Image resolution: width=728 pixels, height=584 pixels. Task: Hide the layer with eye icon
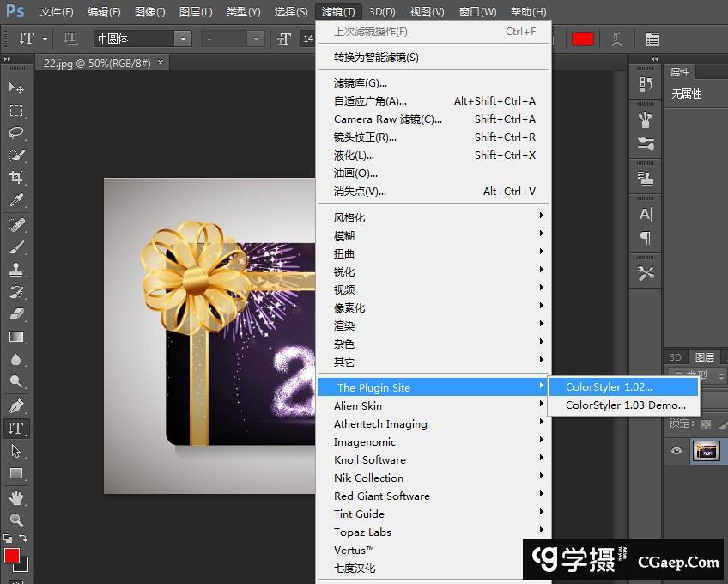click(x=676, y=451)
